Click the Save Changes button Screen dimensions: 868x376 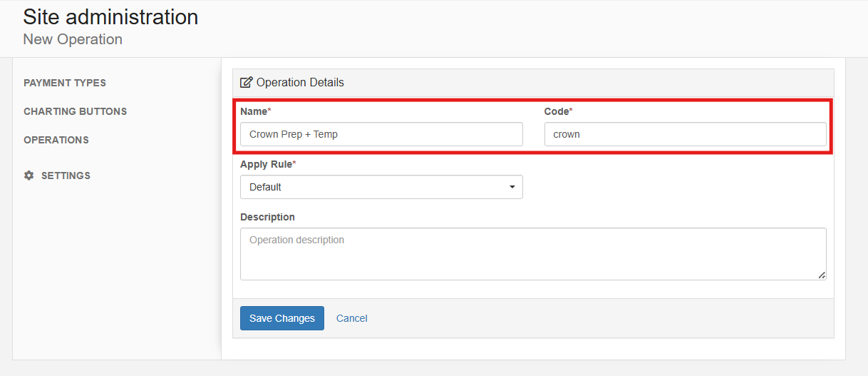coord(282,318)
